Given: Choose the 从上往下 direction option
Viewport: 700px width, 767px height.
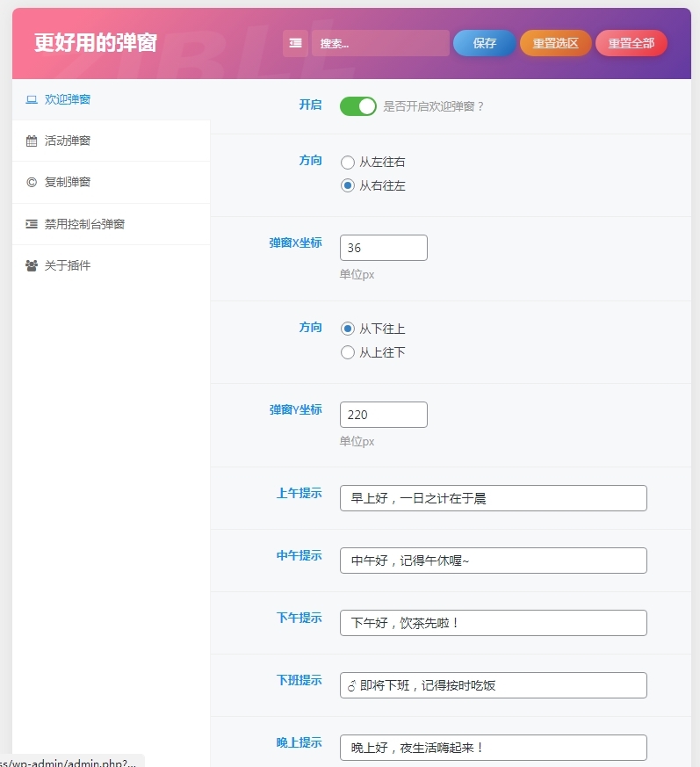Looking at the screenshot, I should tap(348, 352).
